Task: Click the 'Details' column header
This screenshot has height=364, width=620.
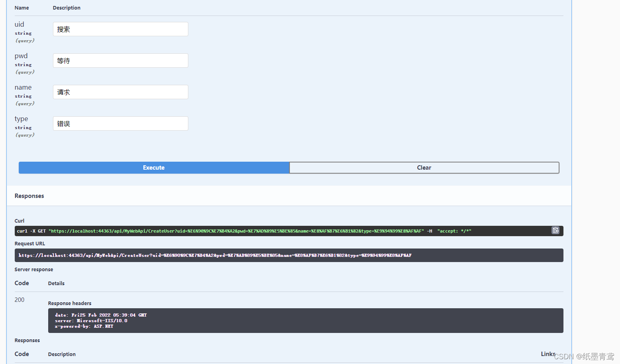Action: [x=56, y=284]
